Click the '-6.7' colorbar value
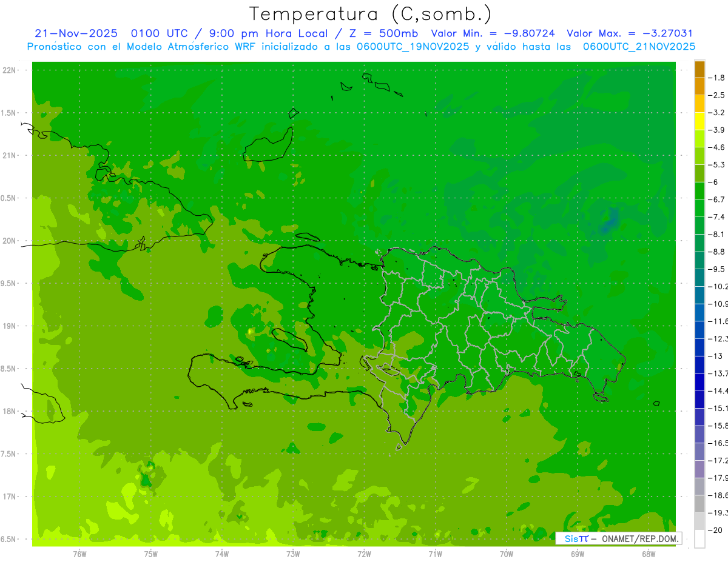728x562 pixels. [718, 199]
